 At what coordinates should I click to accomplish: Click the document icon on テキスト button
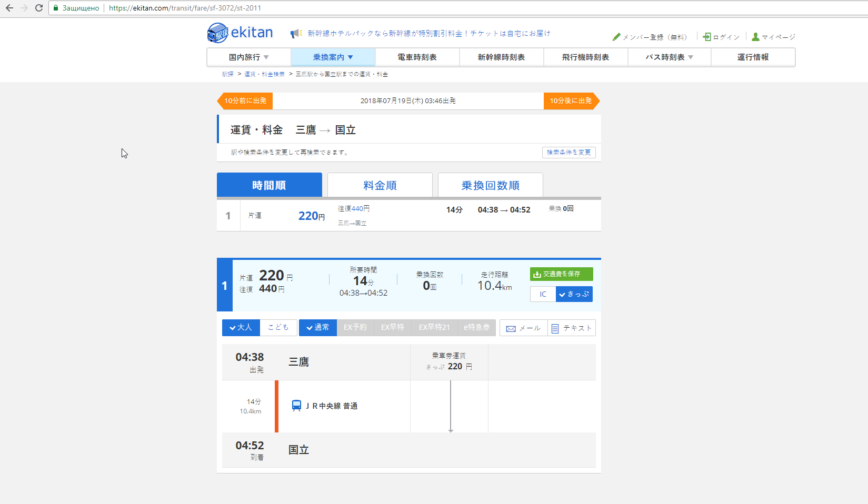click(555, 329)
